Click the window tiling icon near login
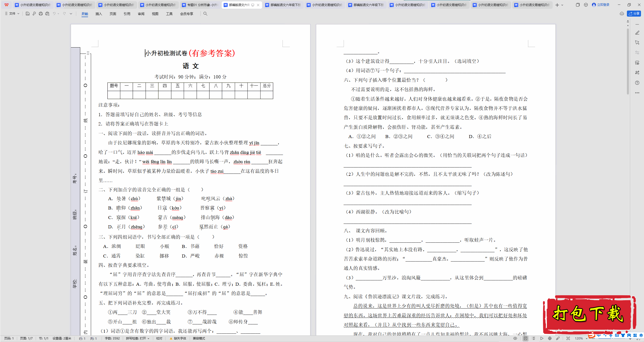The width and height of the screenshot is (644, 342). [578, 5]
